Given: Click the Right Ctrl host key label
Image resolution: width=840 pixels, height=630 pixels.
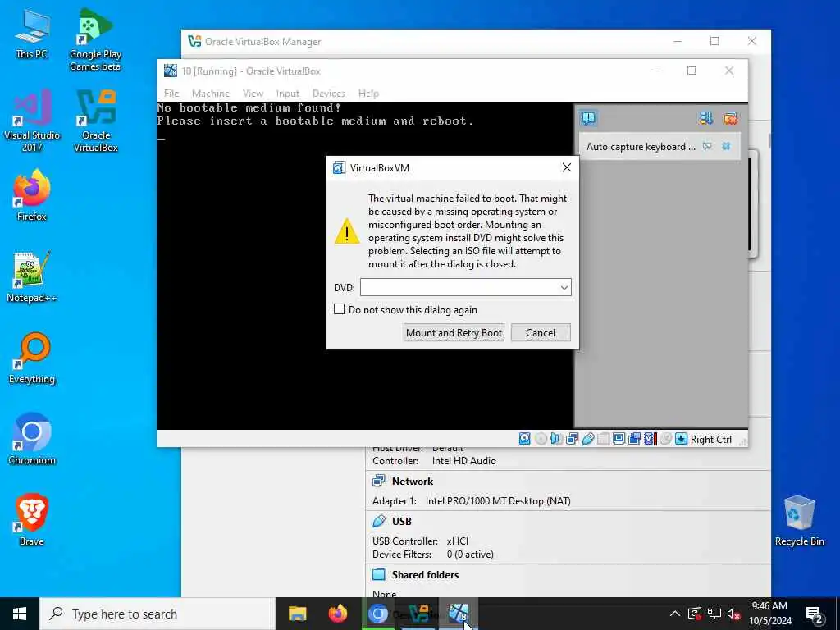Looking at the screenshot, I should pyautogui.click(x=711, y=440).
